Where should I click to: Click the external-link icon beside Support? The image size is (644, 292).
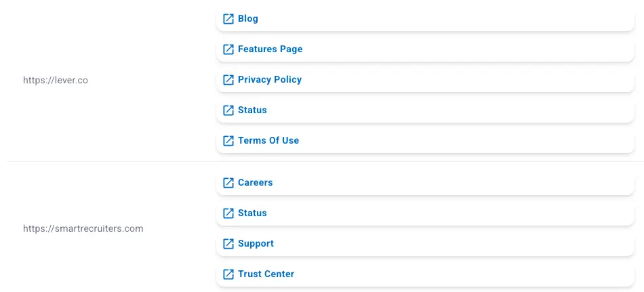[228, 244]
